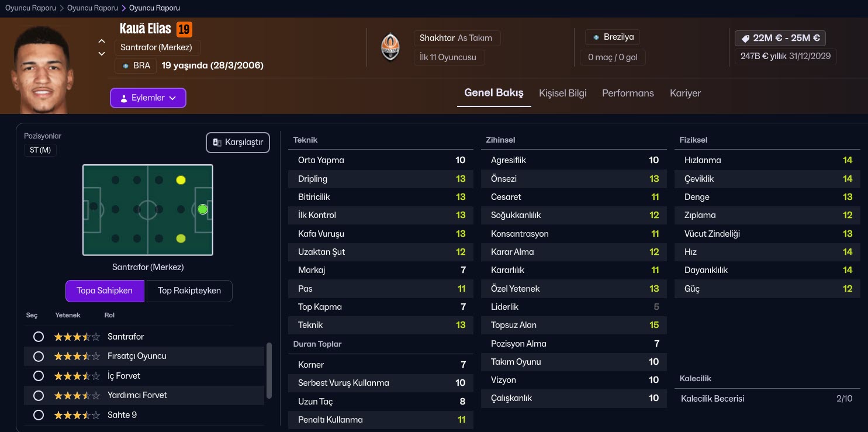Click the lower attacking-midfield position dot on pitch
This screenshot has width=868, height=432.
[x=181, y=238]
